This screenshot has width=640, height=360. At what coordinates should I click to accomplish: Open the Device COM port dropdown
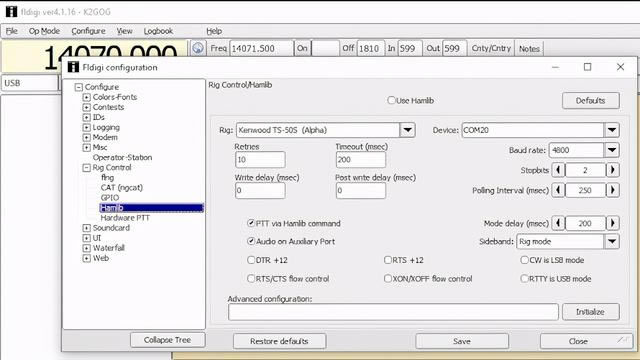(x=611, y=130)
